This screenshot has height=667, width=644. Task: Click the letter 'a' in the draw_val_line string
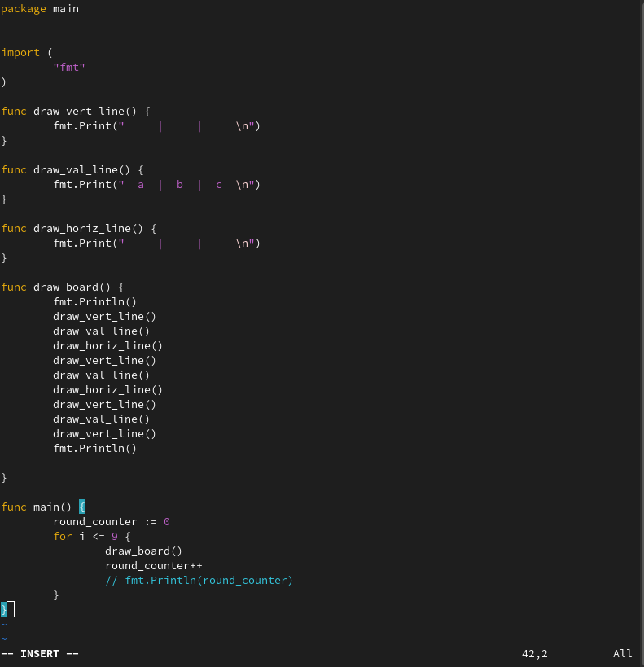click(141, 185)
